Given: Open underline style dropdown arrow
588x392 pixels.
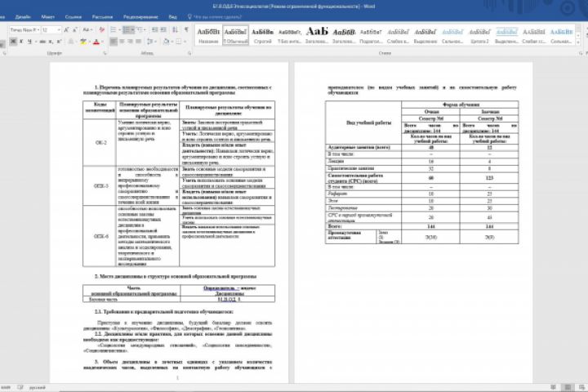Looking at the screenshot, I should coord(35,42).
